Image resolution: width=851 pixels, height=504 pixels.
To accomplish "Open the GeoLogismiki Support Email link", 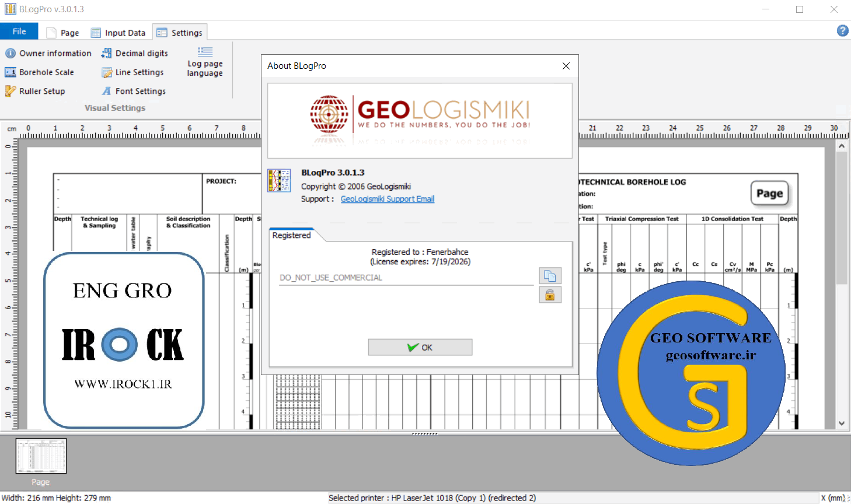I will pyautogui.click(x=387, y=199).
